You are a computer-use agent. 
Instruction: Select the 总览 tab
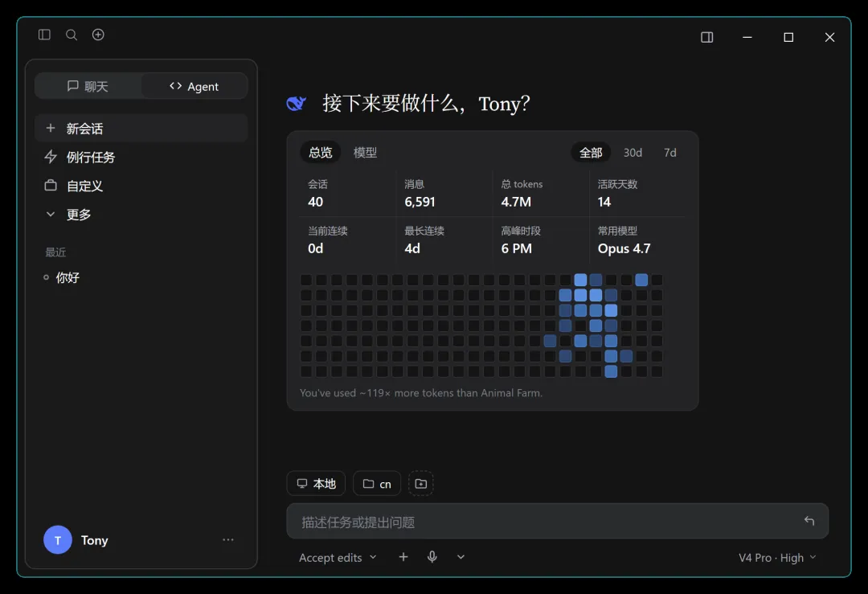pos(321,152)
